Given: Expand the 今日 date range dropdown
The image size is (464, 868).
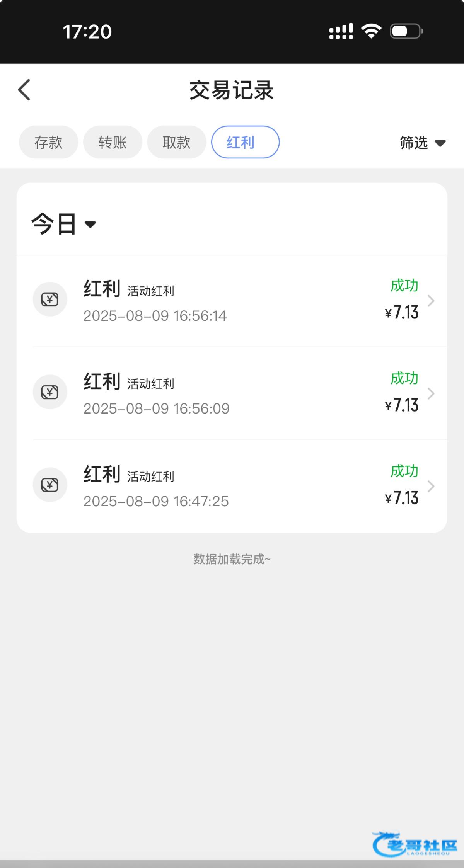Looking at the screenshot, I should (x=64, y=224).
